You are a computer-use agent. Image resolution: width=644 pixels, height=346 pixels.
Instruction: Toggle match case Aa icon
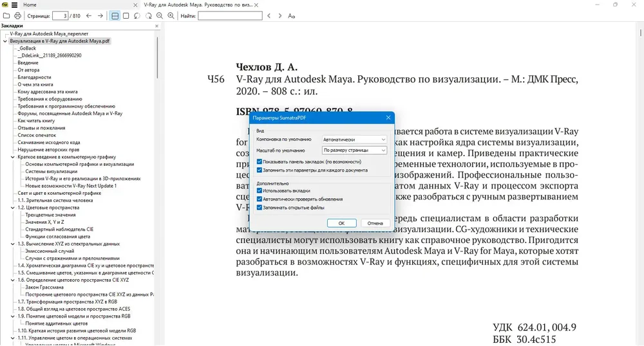coord(291,15)
